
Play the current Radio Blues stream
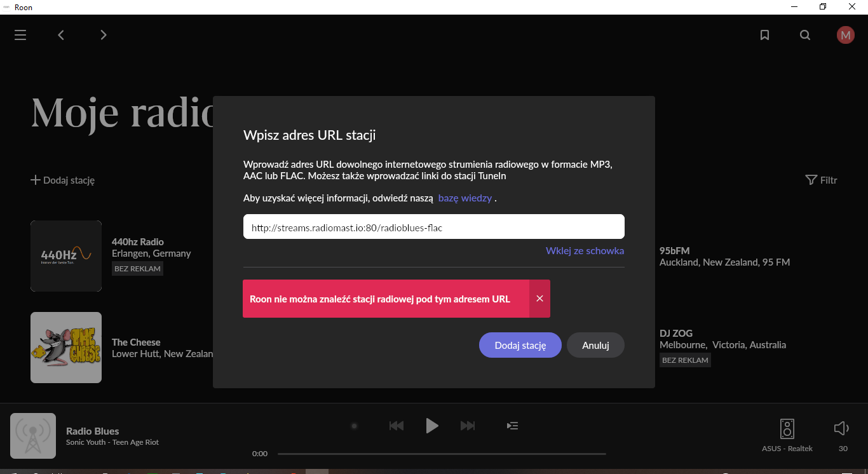coord(432,426)
